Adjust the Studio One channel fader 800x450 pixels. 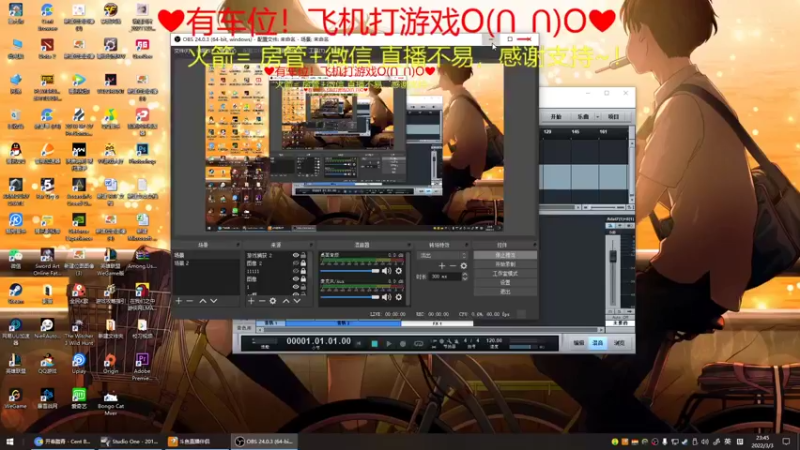click(613, 256)
